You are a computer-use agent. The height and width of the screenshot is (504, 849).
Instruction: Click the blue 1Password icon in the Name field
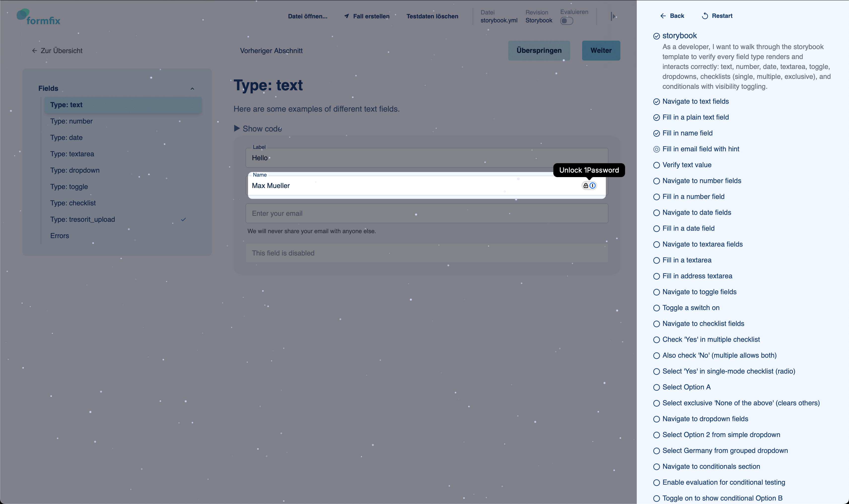click(593, 186)
